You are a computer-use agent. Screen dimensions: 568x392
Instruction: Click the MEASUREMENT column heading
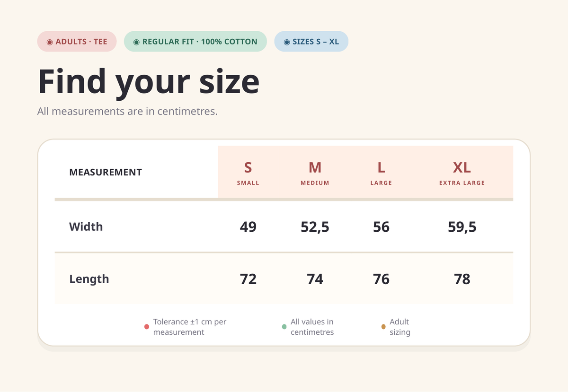point(106,172)
